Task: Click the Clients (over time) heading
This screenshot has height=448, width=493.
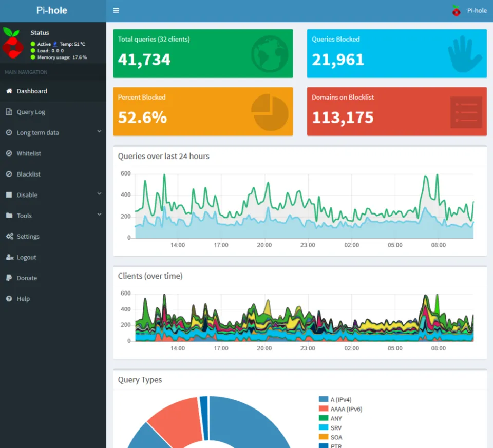Action: point(150,276)
